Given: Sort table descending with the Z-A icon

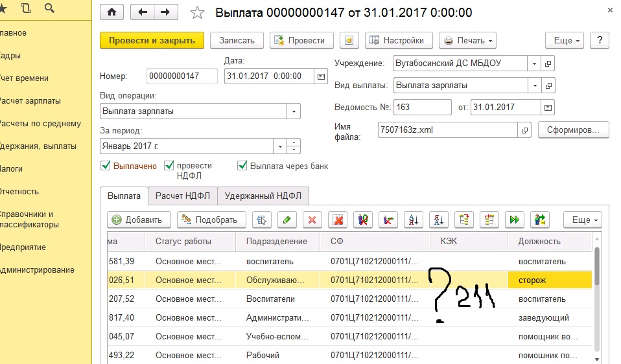Looking at the screenshot, I should (438, 220).
